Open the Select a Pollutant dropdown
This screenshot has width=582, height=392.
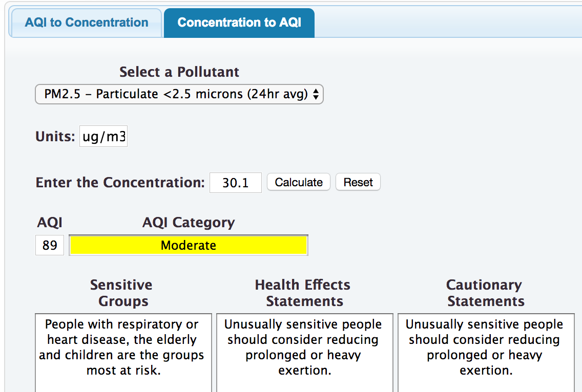pyautogui.click(x=179, y=94)
